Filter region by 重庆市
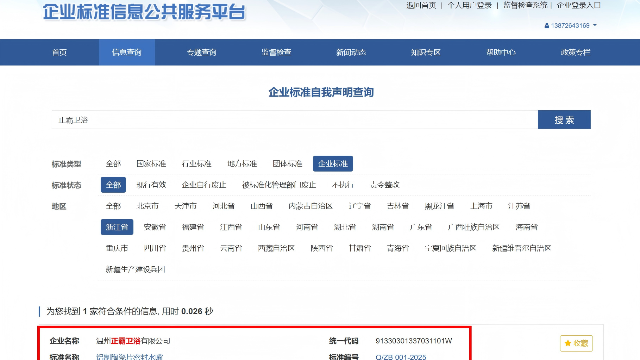640x360 pixels. [117, 248]
